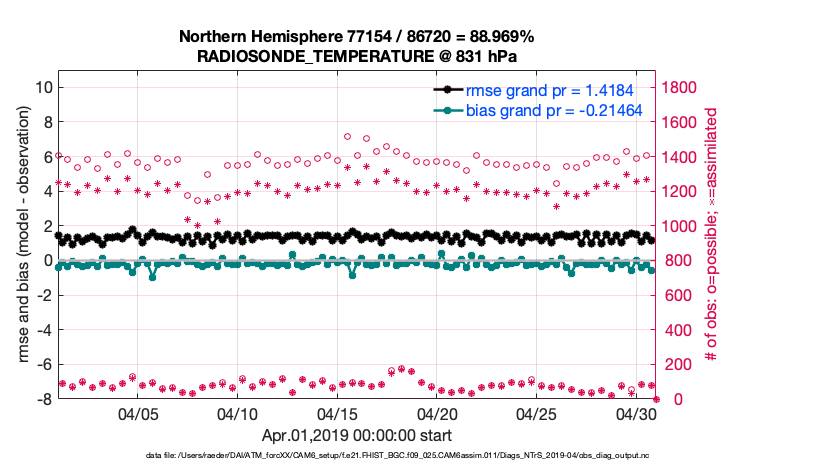The width and height of the screenshot is (830, 470).
Task: Click the 04/15 x-axis tick label
Action: [338, 414]
